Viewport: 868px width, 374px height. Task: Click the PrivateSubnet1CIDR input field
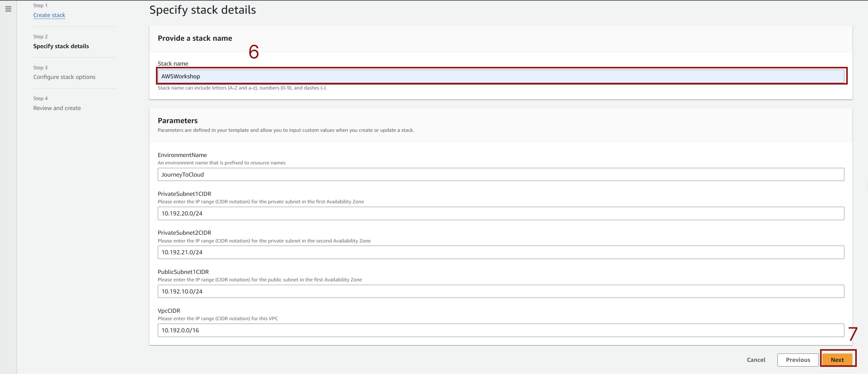tap(501, 213)
